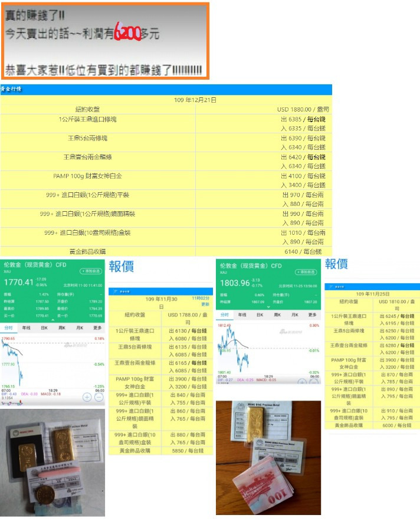Open 更多 tab in the 1803.96 chart
The image size is (420, 528).
pyautogui.click(x=313, y=315)
